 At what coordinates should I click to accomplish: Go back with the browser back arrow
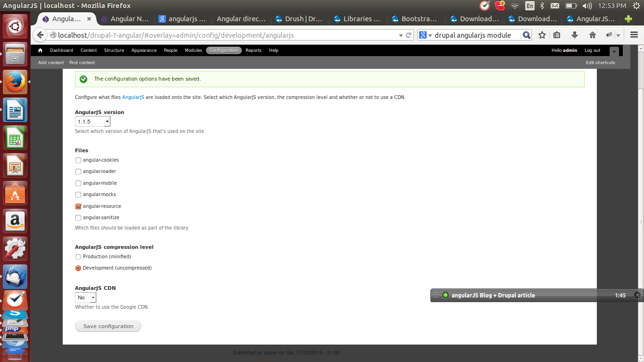pos(40,35)
